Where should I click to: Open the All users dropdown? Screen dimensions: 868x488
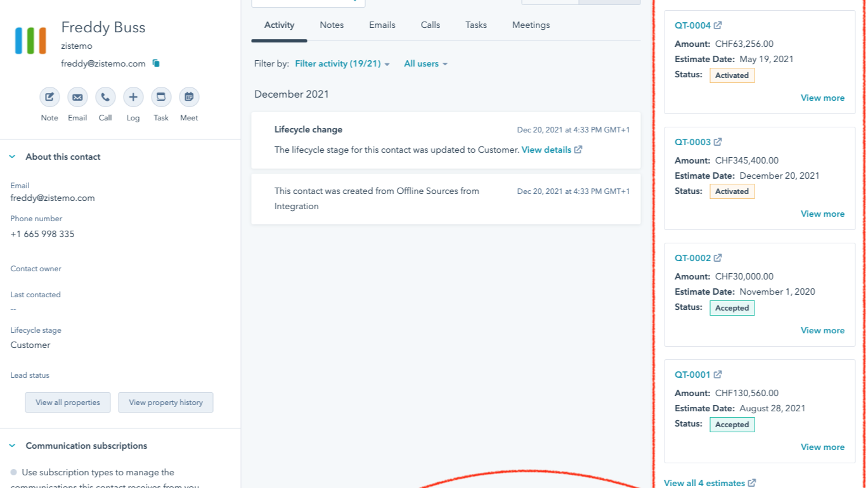point(425,64)
